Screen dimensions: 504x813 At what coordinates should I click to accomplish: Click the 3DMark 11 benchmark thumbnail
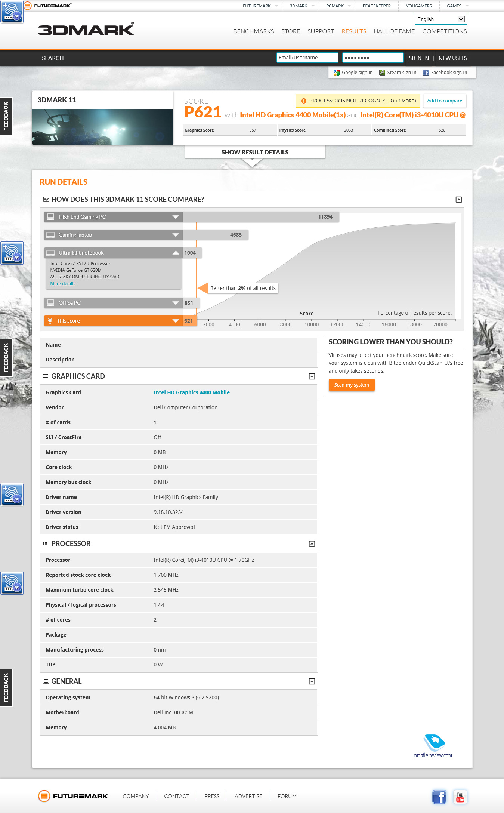pyautogui.click(x=102, y=127)
